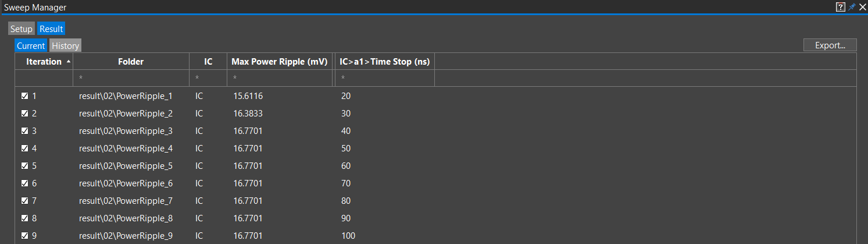Open the History tab
The height and width of the screenshot is (244, 868).
click(65, 45)
